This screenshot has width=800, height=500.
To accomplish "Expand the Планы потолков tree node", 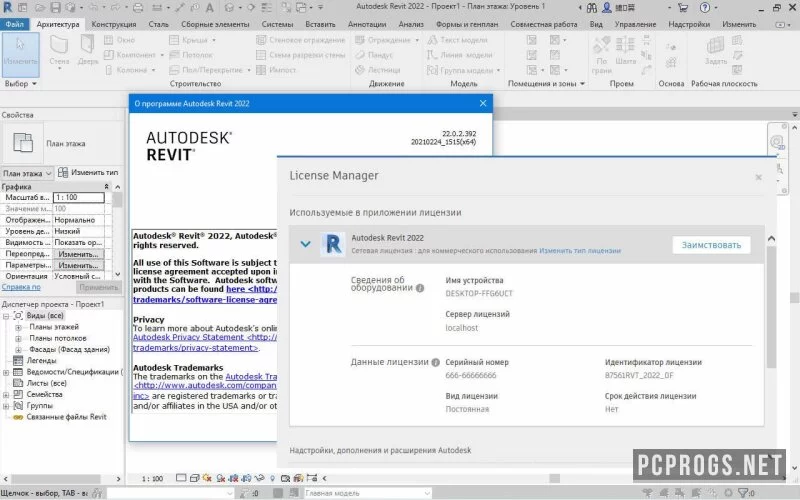I will tap(18, 338).
